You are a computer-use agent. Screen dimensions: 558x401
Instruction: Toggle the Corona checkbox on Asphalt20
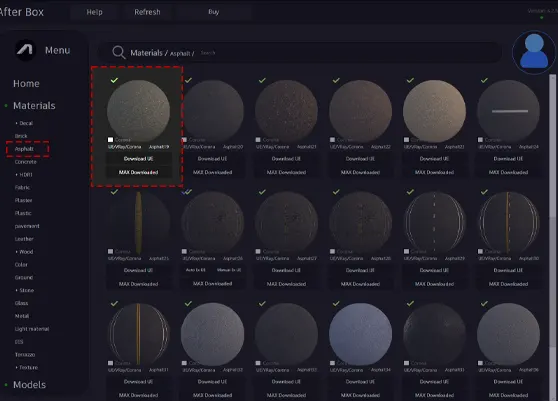coord(184,140)
